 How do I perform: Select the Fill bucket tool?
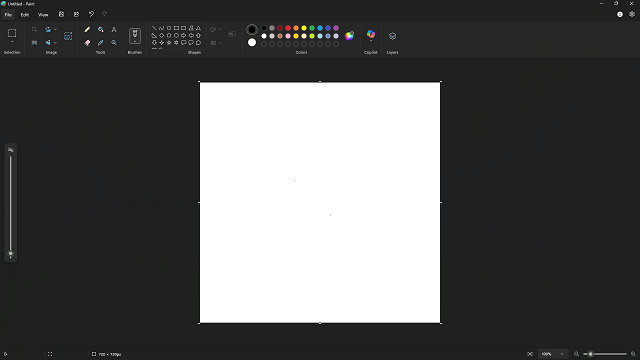point(100,29)
